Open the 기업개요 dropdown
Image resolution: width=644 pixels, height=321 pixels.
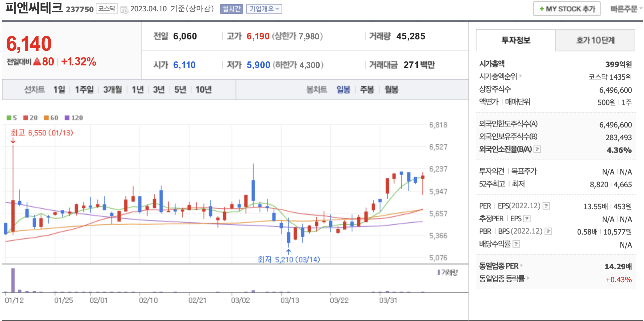[264, 9]
